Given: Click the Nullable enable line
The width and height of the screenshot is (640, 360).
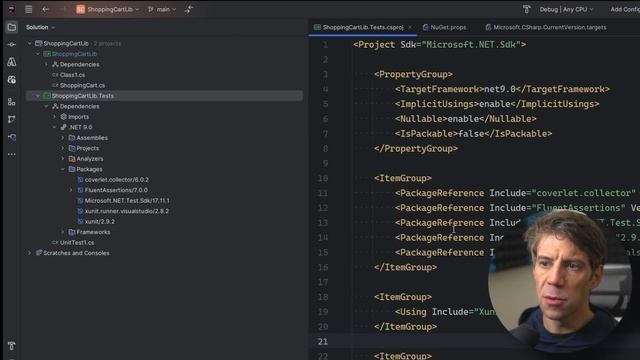Looking at the screenshot, I should (x=465, y=119).
